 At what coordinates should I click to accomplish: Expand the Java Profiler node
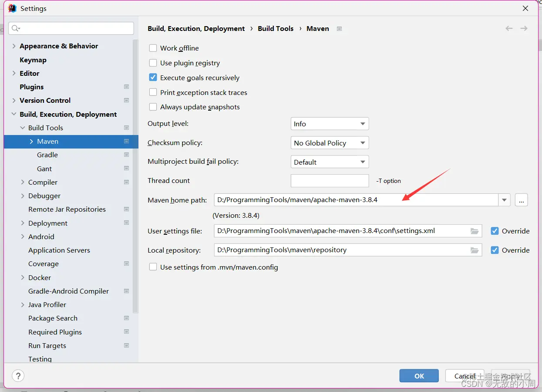tap(23, 304)
